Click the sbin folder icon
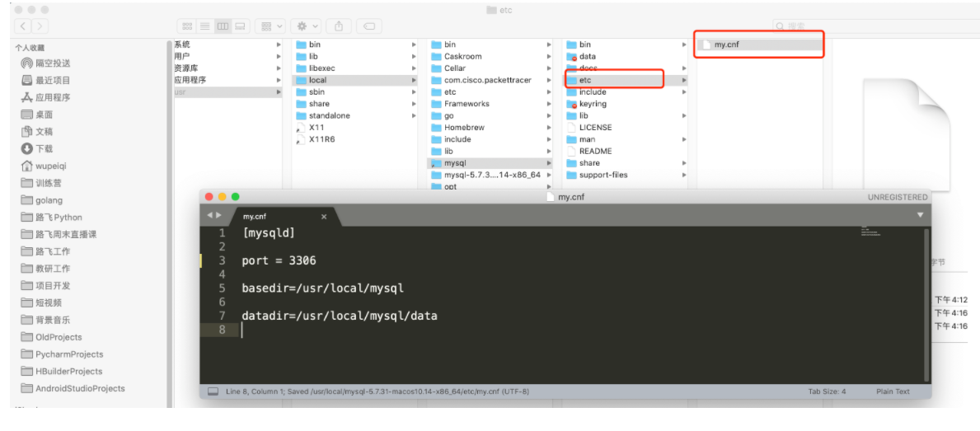 click(x=301, y=91)
